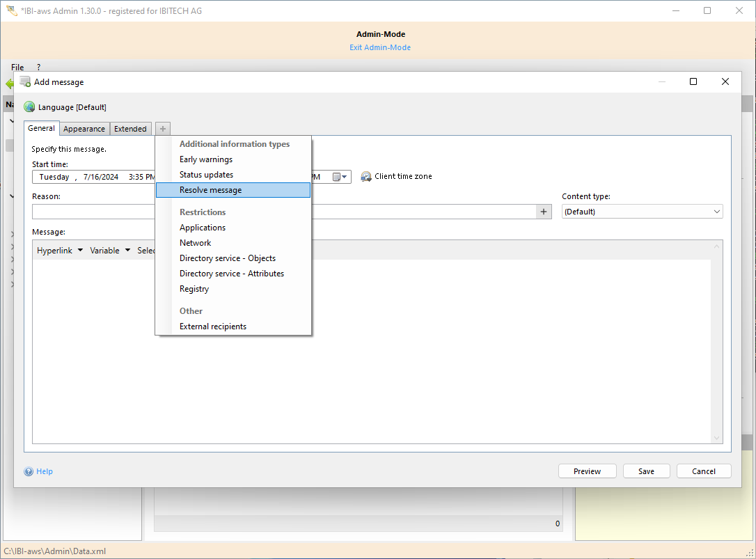This screenshot has width=756, height=559.
Task: Follow the Exit Admin-Mode link
Action: (380, 47)
